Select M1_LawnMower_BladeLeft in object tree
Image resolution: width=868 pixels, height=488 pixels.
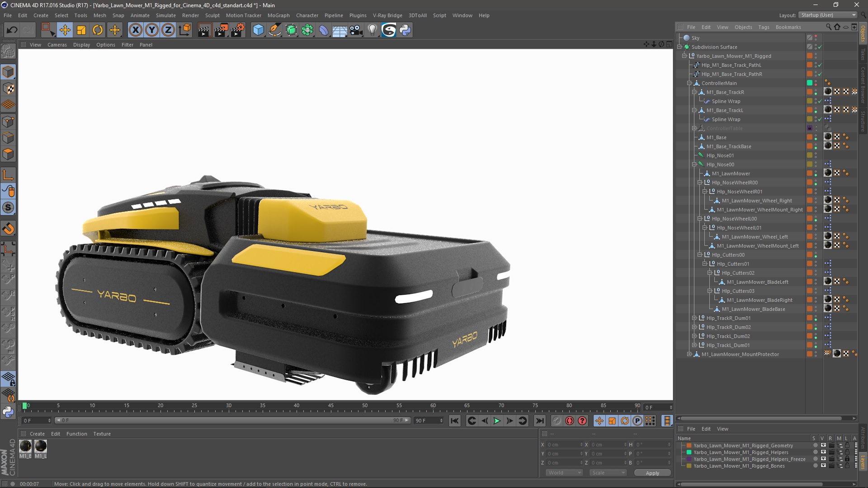point(757,282)
